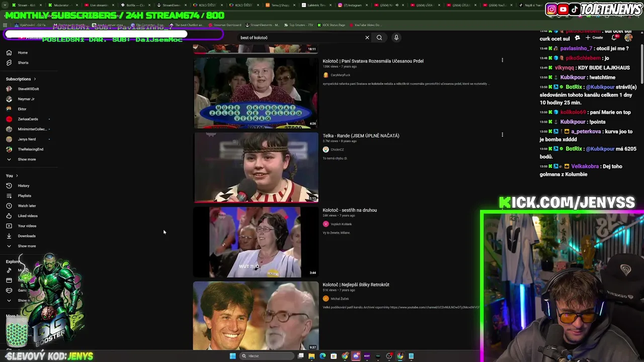Viewport: 644px width, 362px height.
Task: Expand the You section header
Action: (x=12, y=175)
